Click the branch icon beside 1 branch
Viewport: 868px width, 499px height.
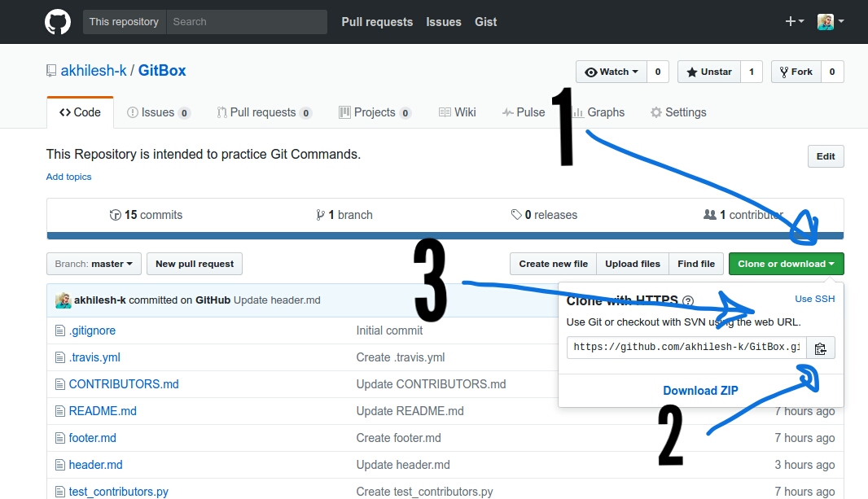(320, 215)
